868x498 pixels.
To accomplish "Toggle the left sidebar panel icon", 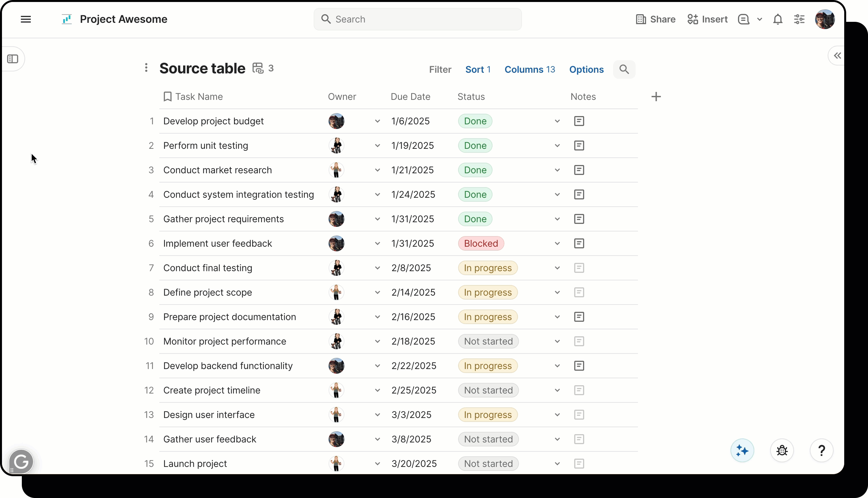I will 13,59.
